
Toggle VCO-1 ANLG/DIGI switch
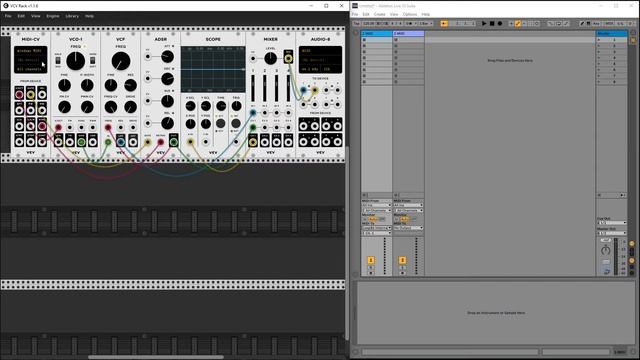tap(58, 60)
